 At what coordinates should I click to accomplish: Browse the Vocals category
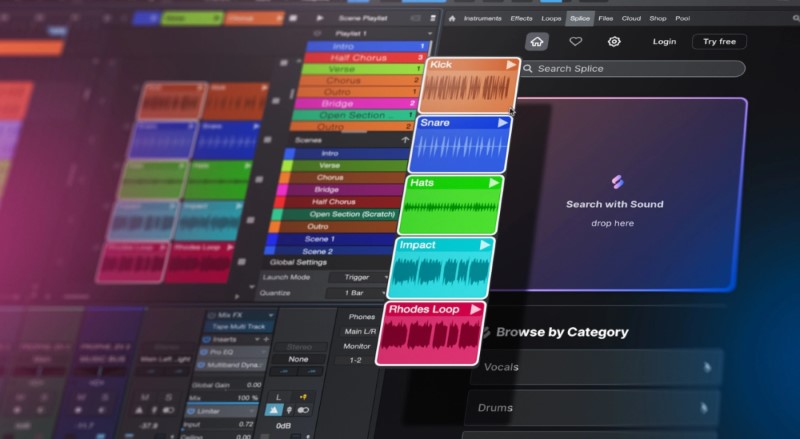click(595, 367)
